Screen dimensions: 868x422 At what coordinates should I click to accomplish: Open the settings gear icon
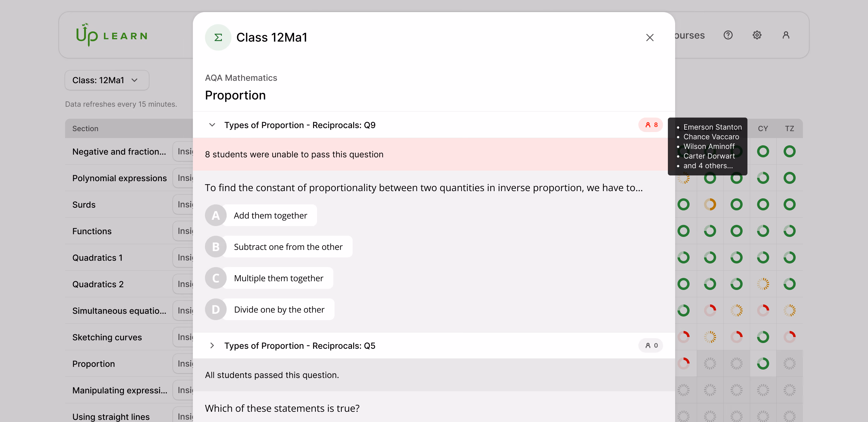click(757, 35)
